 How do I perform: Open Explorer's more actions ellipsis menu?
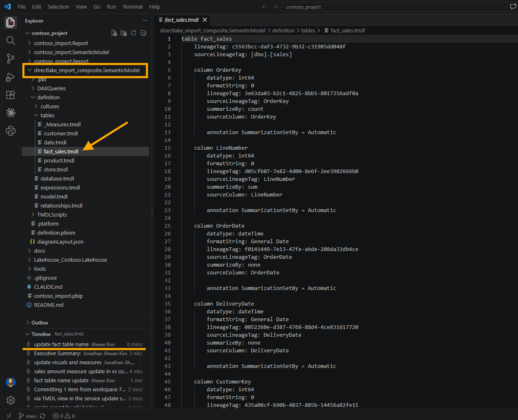(x=144, y=21)
